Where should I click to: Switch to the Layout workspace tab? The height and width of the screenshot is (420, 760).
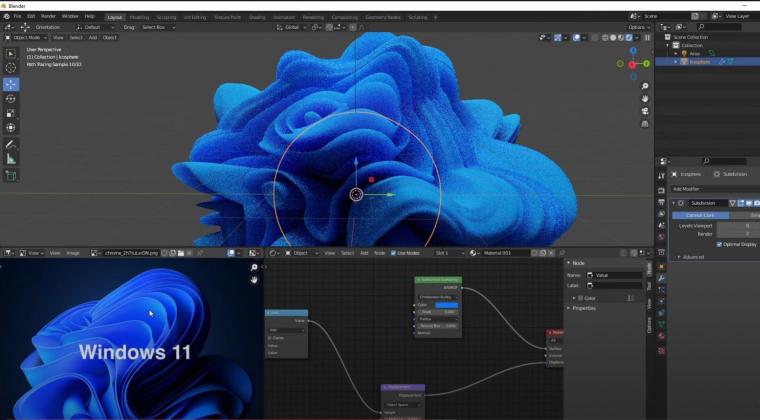pyautogui.click(x=115, y=17)
